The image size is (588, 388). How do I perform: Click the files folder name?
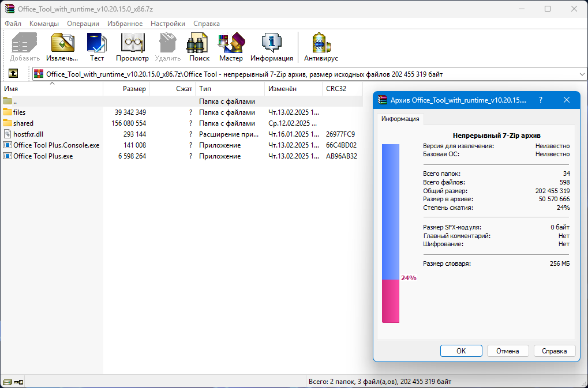tap(19, 112)
